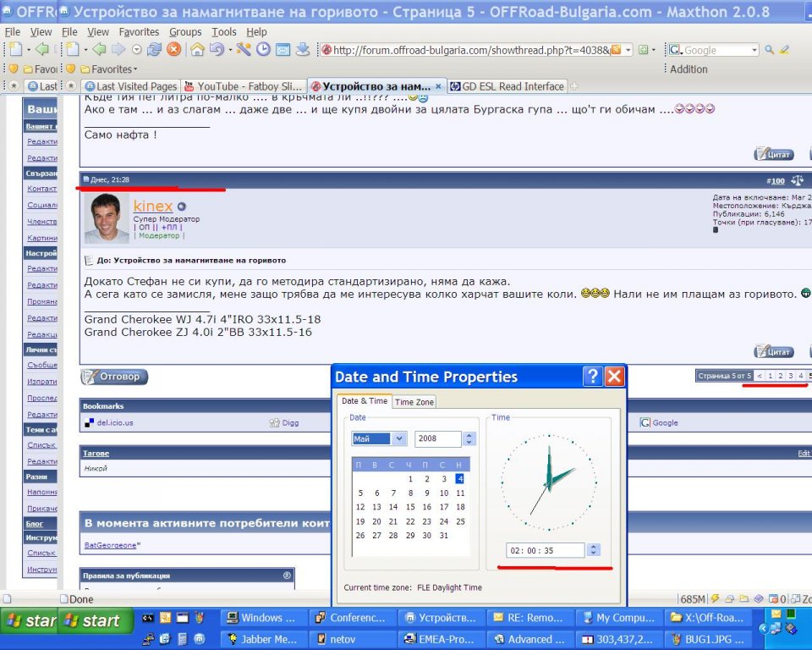Close the Устройство за нам... tab

[438, 86]
